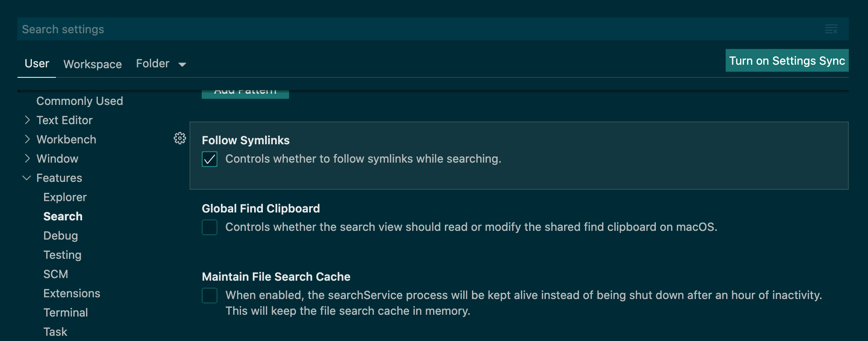Image resolution: width=868 pixels, height=341 pixels.
Task: Select the User settings tab
Action: [x=37, y=64]
